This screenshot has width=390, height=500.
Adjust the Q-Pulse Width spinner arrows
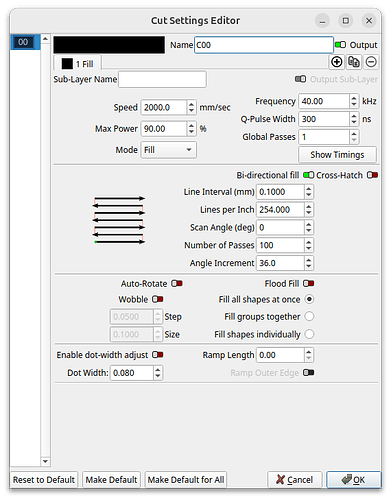(354, 119)
